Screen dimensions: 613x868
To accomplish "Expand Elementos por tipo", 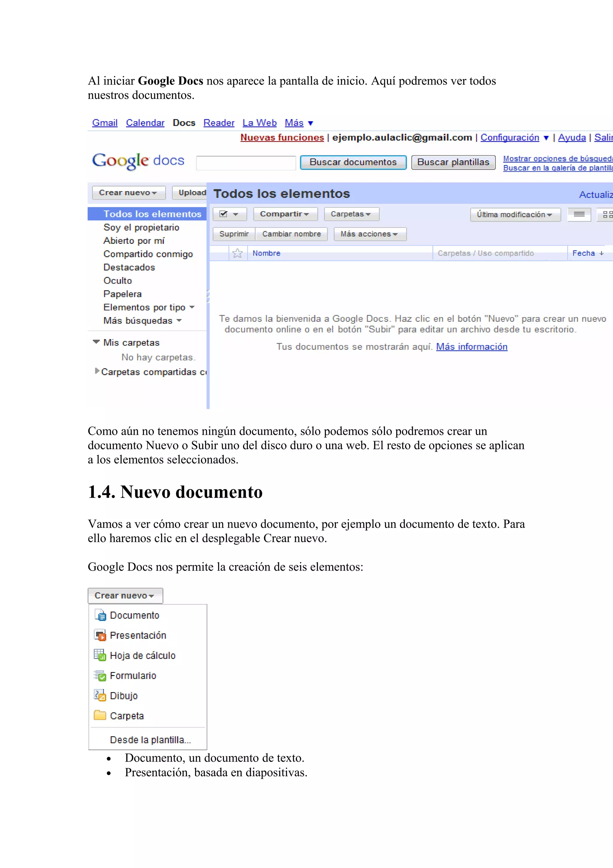I will coord(192,307).
